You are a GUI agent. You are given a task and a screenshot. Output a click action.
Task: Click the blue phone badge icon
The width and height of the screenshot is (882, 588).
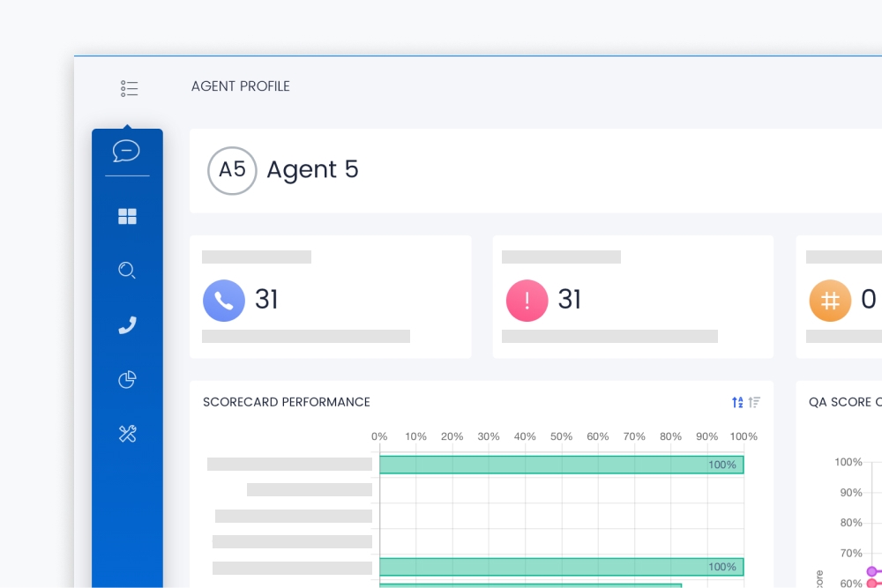click(x=224, y=301)
